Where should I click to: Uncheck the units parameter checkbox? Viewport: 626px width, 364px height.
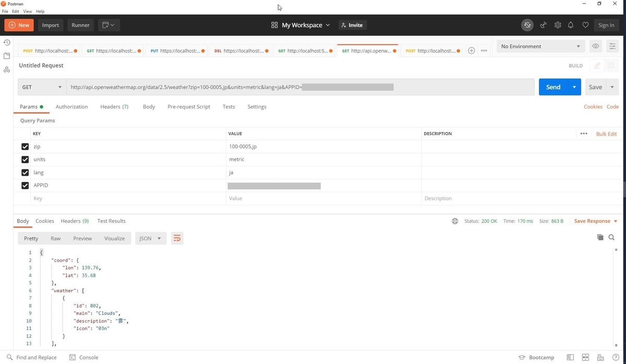(x=25, y=159)
